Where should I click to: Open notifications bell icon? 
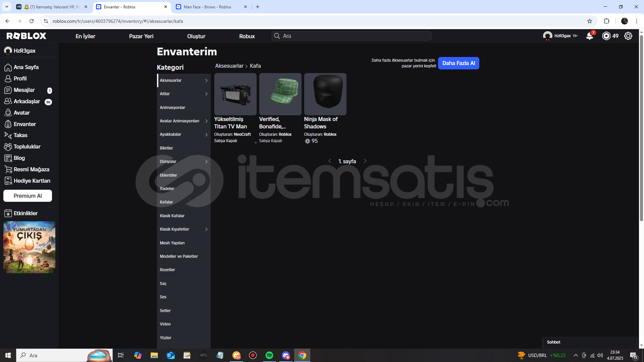point(589,36)
